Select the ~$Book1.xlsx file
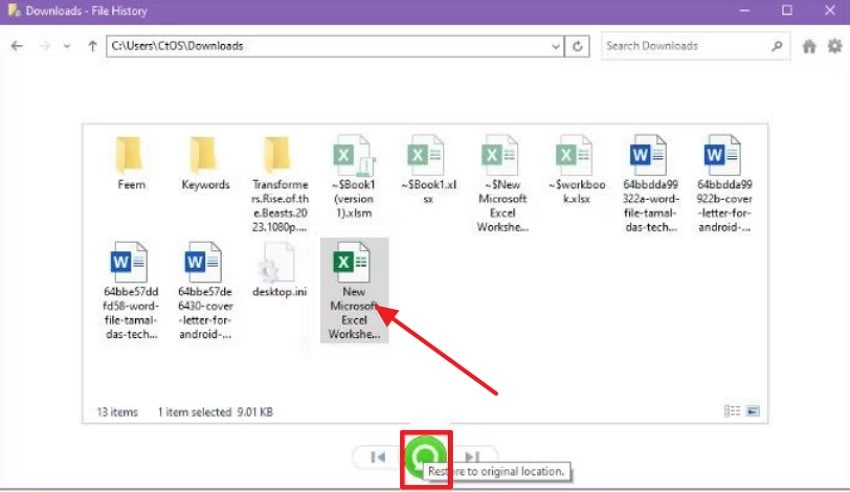Image resolution: width=850 pixels, height=492 pixels. [428, 170]
